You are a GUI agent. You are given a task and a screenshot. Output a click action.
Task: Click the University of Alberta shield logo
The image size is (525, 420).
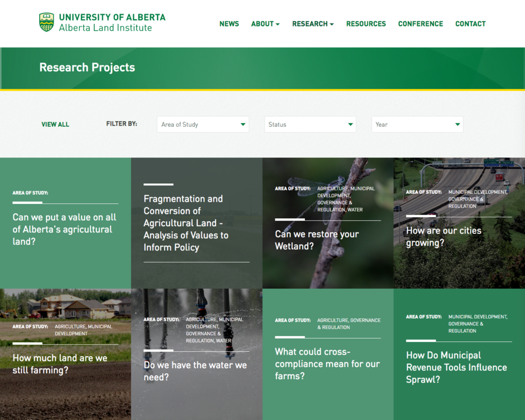point(46,22)
